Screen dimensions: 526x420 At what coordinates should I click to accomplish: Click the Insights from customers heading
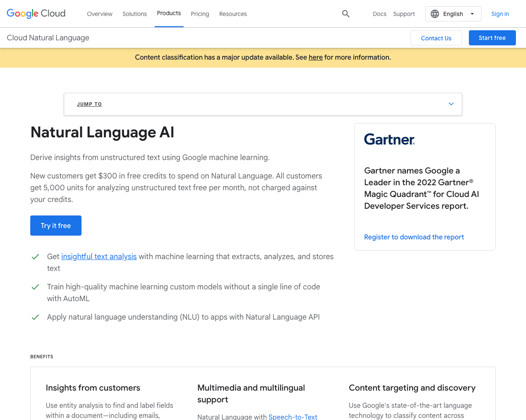pyautogui.click(x=93, y=388)
